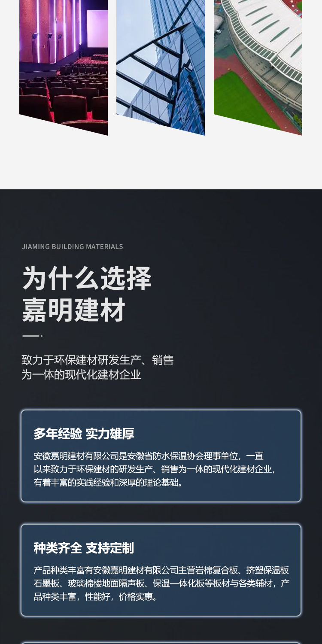322x644 pixels.
Task: Click the 为一体的现代化建材企业 subtitle line
Action: [82, 374]
